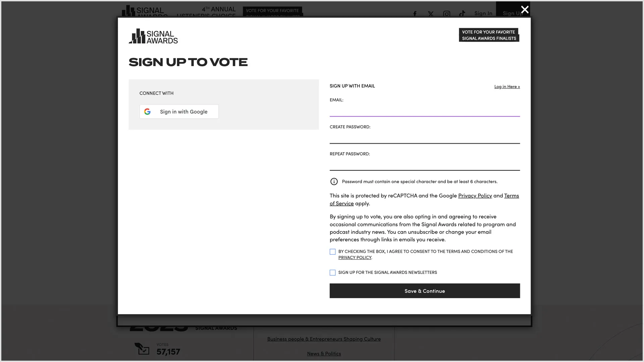Focus the Email input field

(425, 110)
